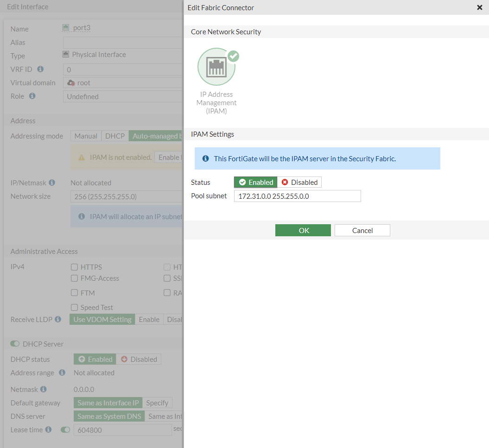Choose Specify for default gateway
The width and height of the screenshot is (489, 448).
click(x=157, y=403)
